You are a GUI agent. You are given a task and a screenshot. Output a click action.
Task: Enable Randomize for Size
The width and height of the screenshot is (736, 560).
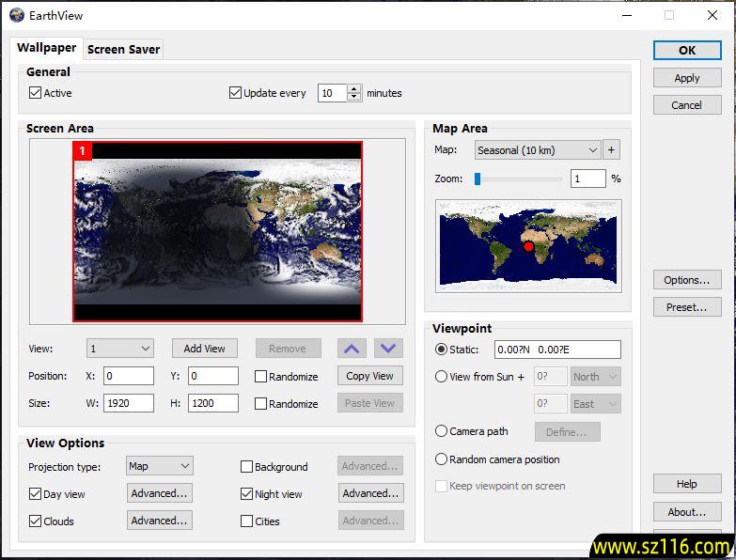(260, 403)
